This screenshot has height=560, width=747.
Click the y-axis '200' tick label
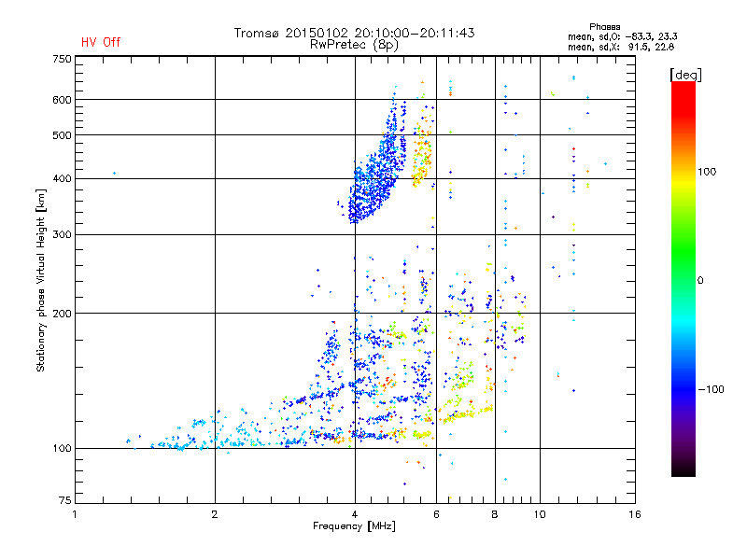point(62,314)
